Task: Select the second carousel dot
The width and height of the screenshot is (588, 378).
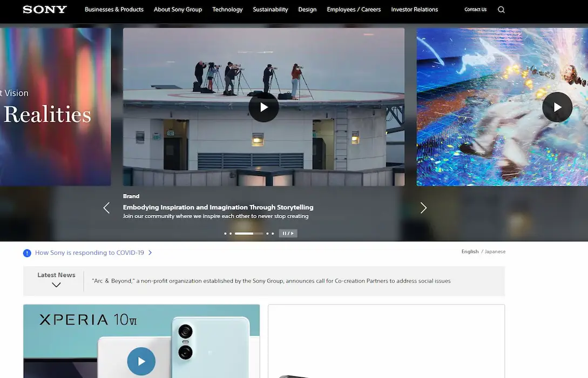Action: 230,233
